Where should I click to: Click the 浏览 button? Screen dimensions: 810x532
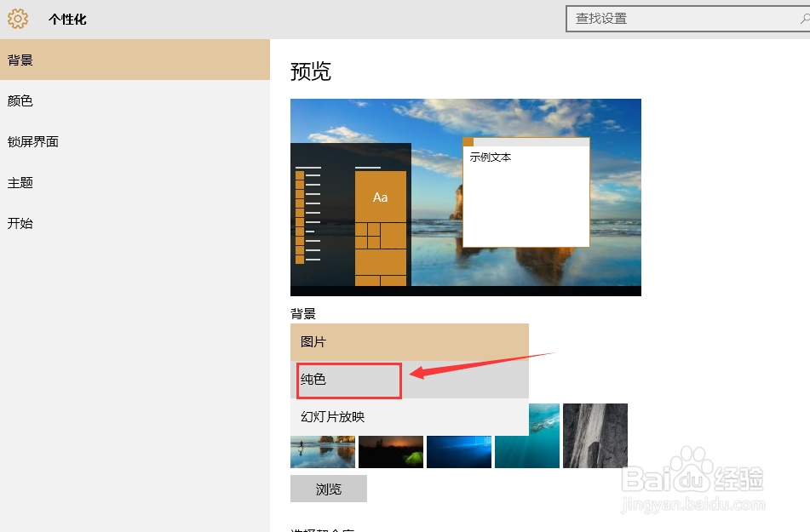click(329, 489)
